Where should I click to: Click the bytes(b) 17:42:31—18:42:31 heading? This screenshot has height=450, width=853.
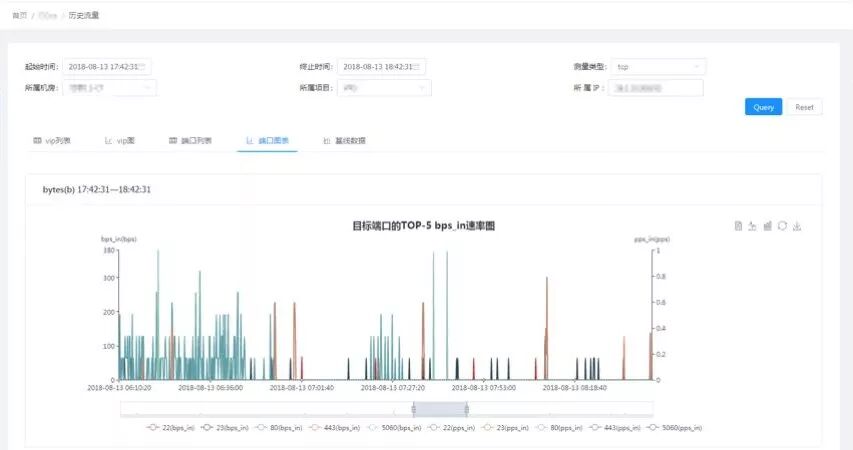(97, 189)
